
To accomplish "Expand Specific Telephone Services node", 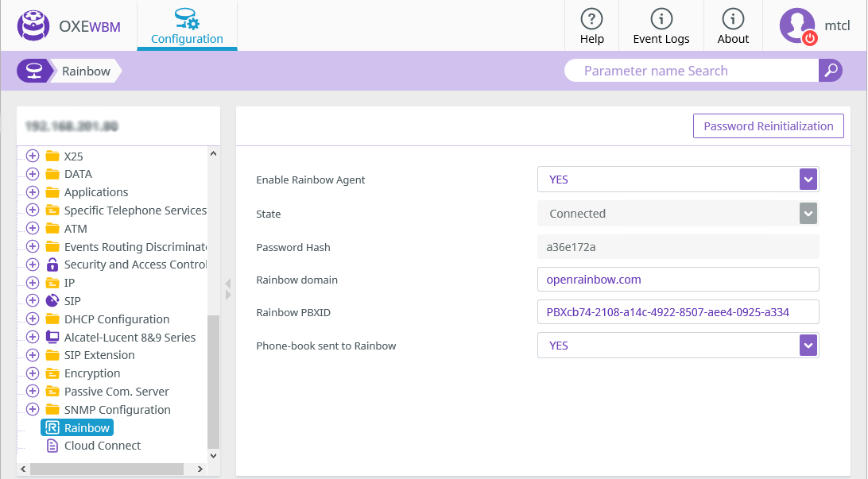I will (x=33, y=211).
